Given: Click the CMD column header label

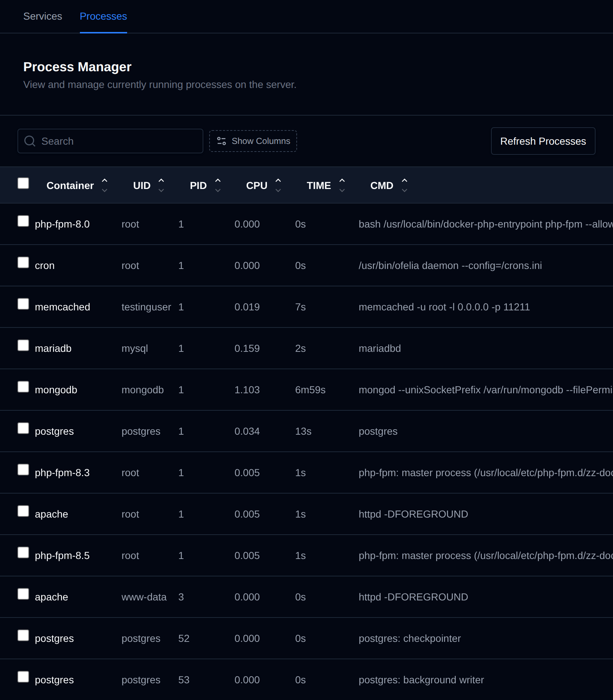Looking at the screenshot, I should (382, 186).
